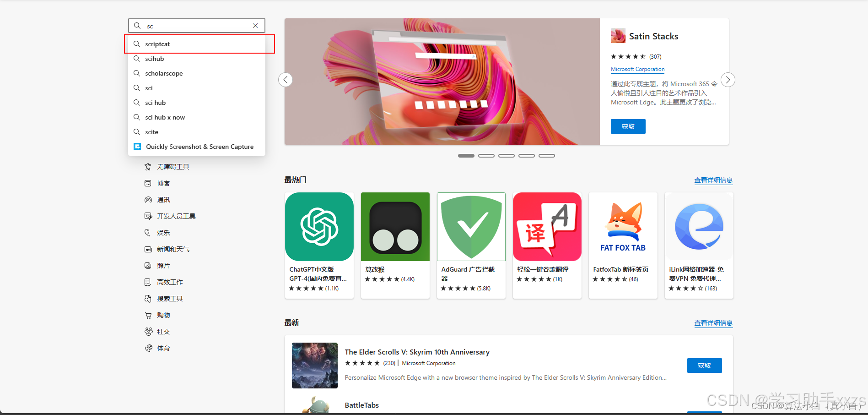Select the first carousel page indicator
868x415 pixels.
pos(466,156)
